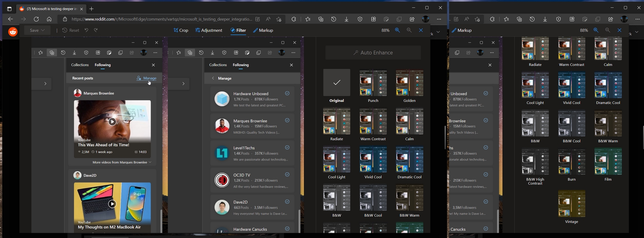The width and height of the screenshot is (644, 238).
Task: Open Collections in left window toolbar
Action: (x=321, y=19)
